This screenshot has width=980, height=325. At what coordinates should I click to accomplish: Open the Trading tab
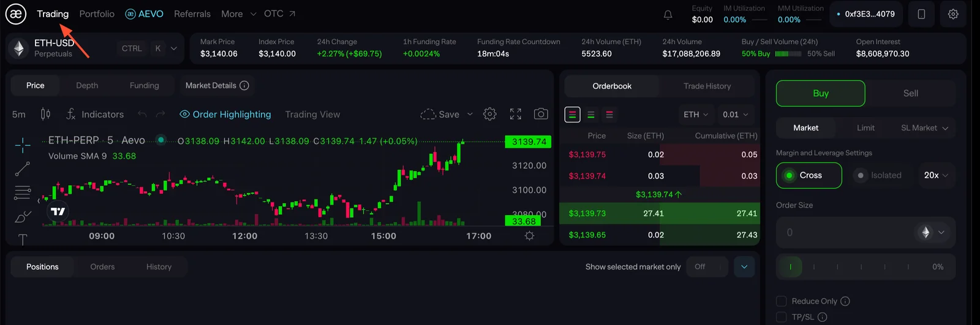click(x=53, y=13)
